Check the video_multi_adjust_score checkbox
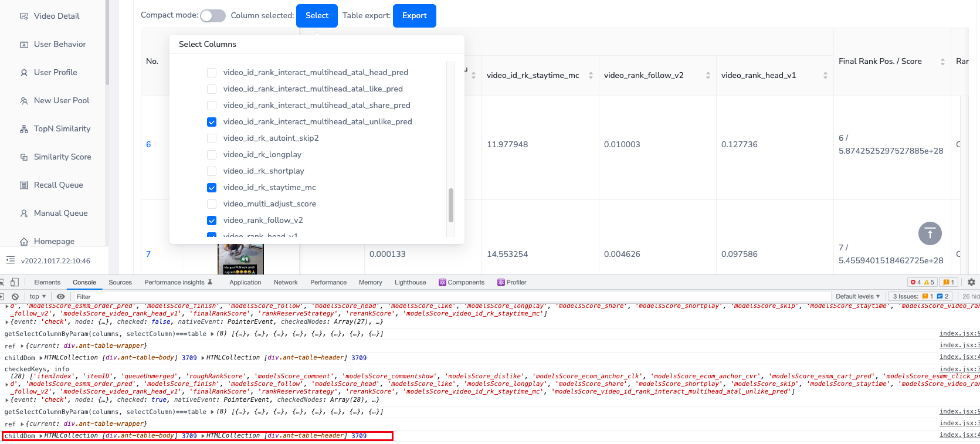 212,204
